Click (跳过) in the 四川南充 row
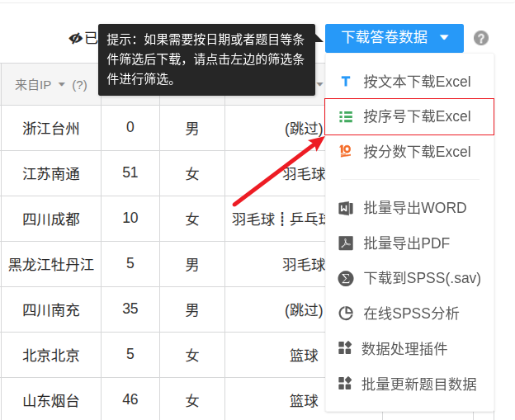The height and width of the screenshot is (420, 515). [x=304, y=310]
